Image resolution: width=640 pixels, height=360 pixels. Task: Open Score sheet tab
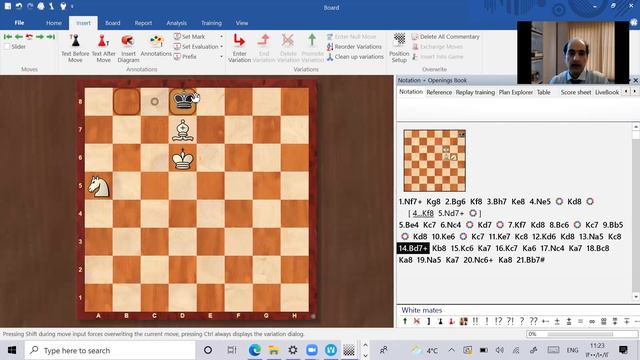(x=576, y=92)
